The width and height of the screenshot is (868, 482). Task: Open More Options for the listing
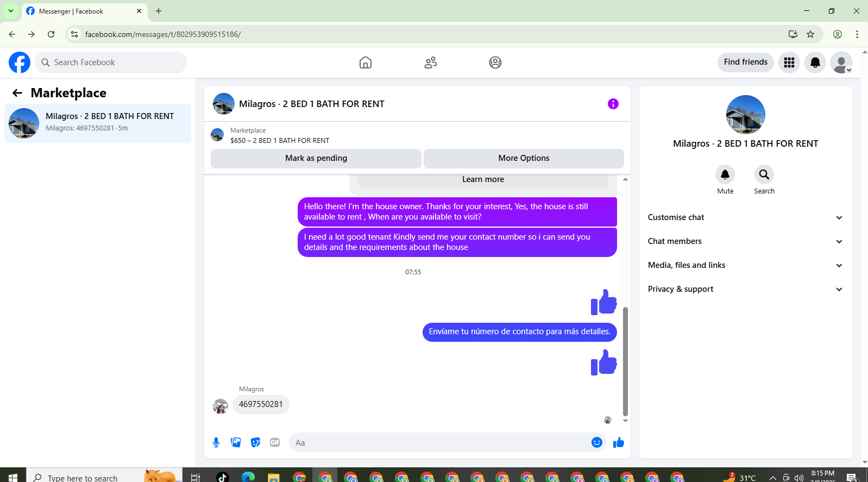click(x=524, y=158)
